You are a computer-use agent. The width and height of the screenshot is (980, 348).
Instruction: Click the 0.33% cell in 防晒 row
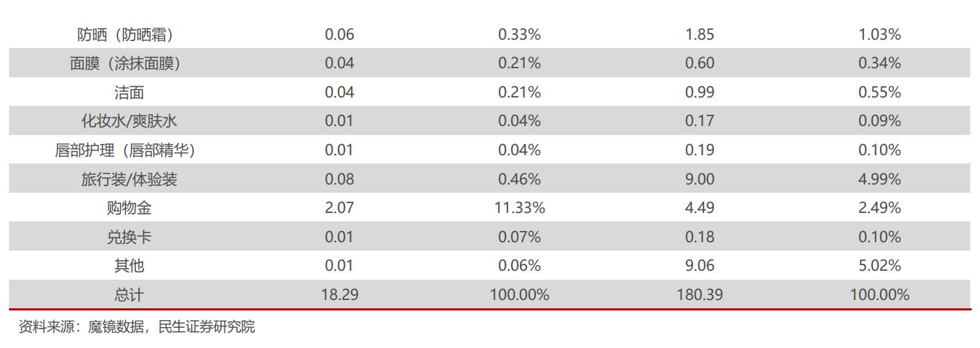tap(519, 34)
